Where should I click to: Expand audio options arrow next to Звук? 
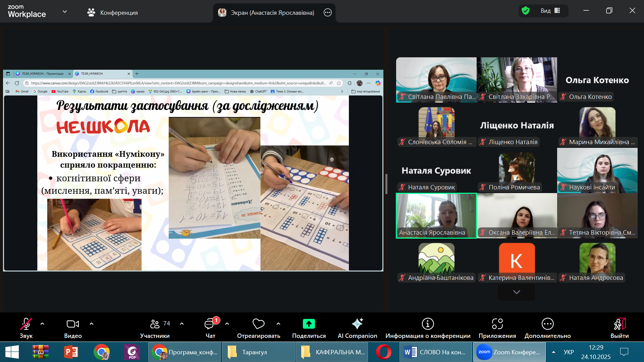tap(42, 324)
